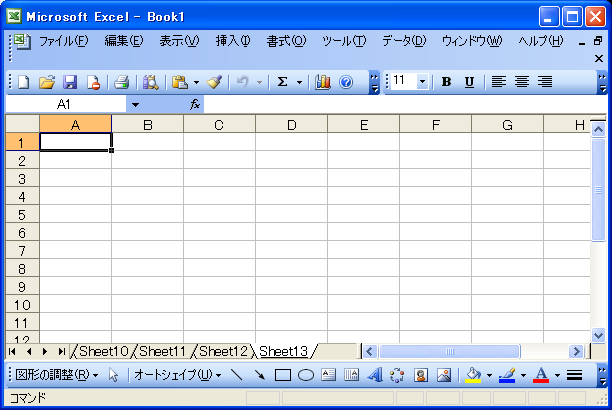
Task: Insert a vertical text box
Action: (x=351, y=375)
